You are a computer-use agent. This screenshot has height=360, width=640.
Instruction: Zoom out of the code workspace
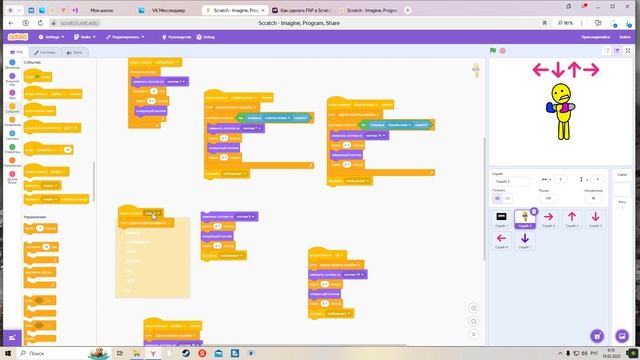tap(473, 322)
